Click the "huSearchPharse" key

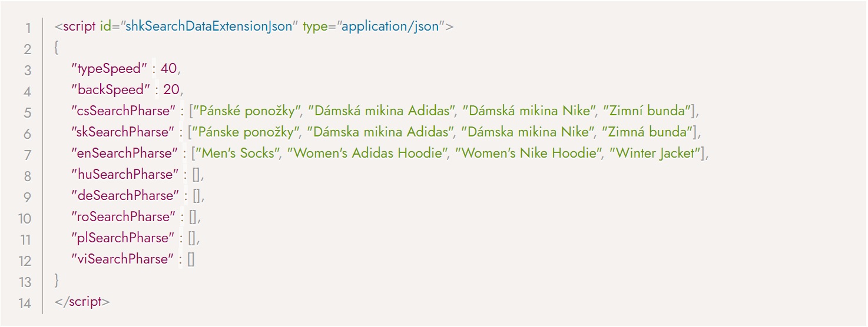(x=125, y=175)
